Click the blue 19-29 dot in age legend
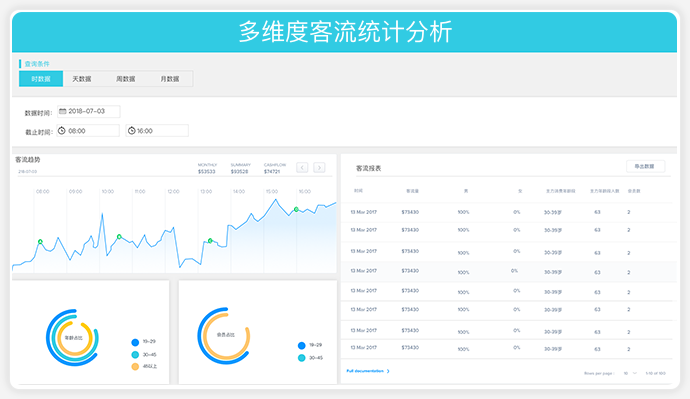This screenshot has height=399, width=690. 135,342
